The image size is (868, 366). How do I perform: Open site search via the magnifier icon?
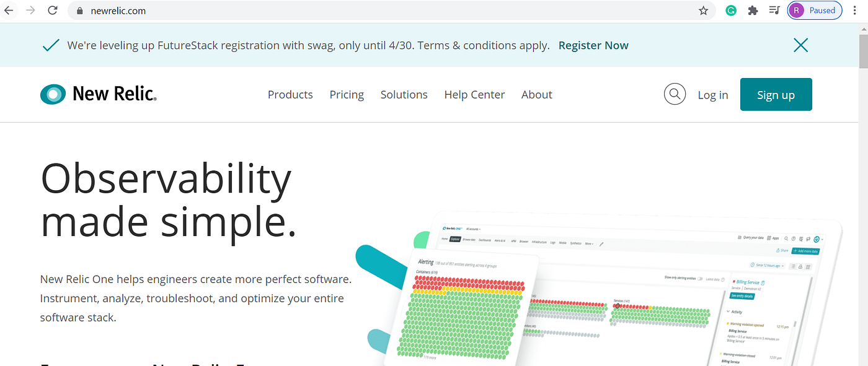(675, 94)
